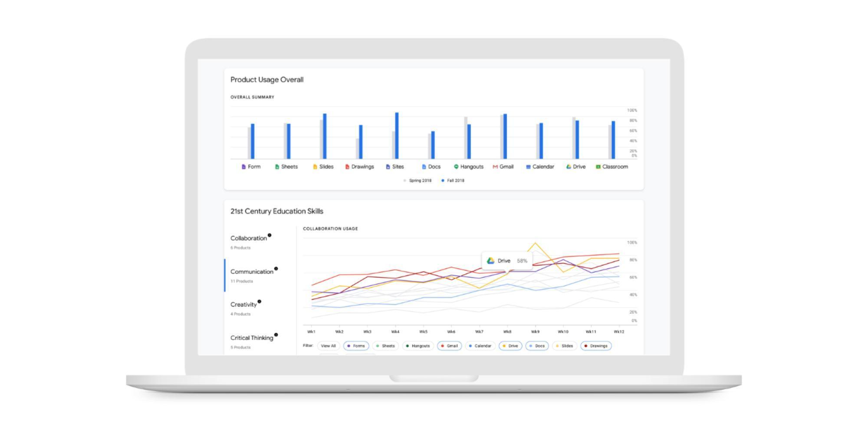Click the Wk9 axis label
868x434 pixels.
pos(535,332)
